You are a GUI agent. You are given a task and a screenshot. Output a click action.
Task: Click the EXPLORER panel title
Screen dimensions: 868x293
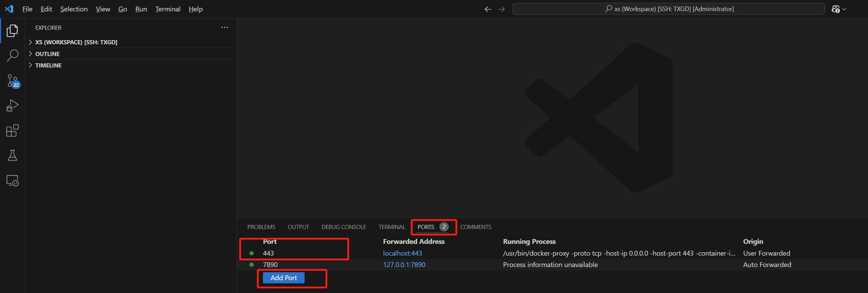coord(48,28)
